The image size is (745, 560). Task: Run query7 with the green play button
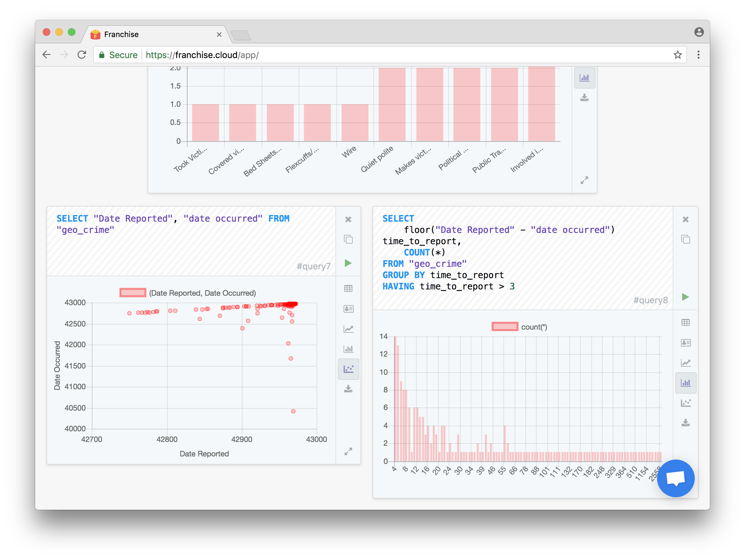click(348, 263)
